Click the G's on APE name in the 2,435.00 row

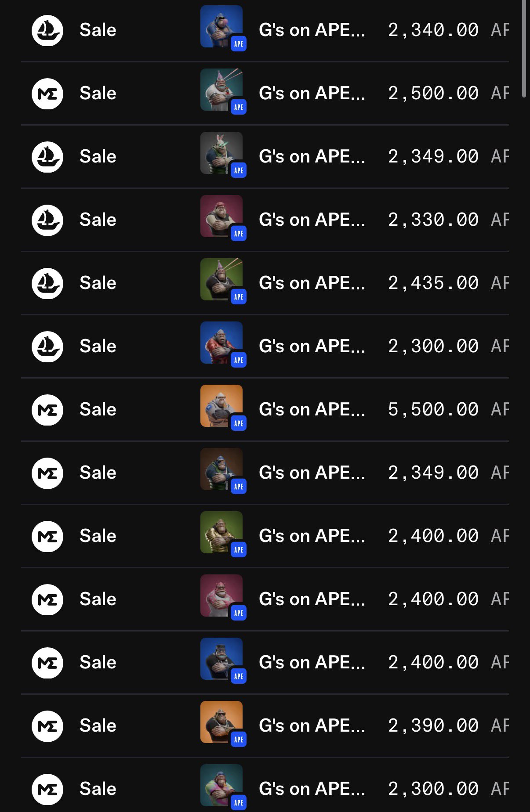(x=312, y=283)
